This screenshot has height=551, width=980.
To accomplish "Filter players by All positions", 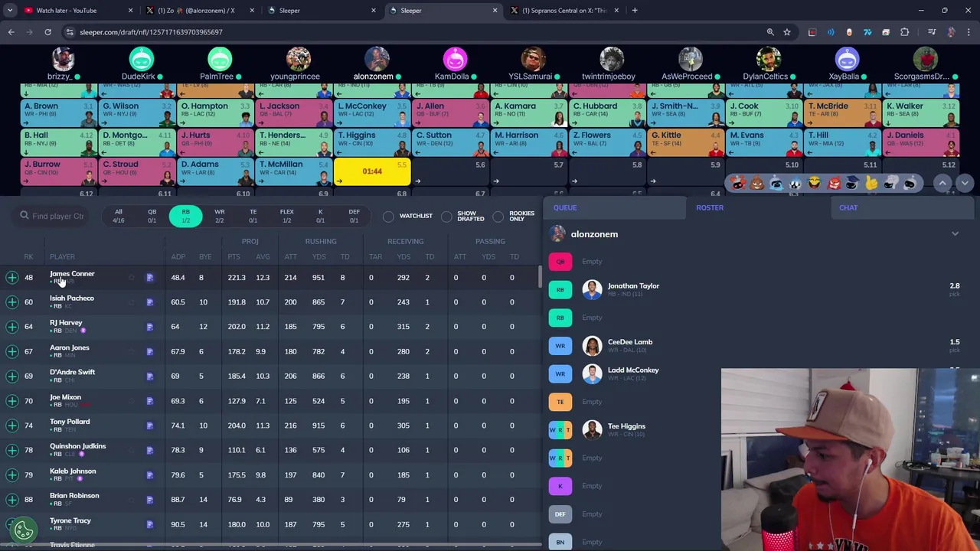I will [118, 216].
